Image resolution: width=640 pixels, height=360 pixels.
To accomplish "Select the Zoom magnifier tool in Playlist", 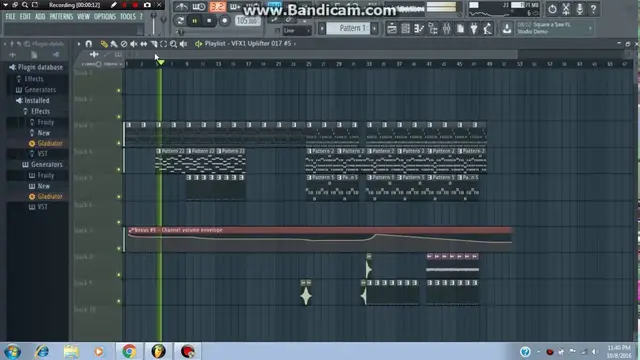I will 173,44.
